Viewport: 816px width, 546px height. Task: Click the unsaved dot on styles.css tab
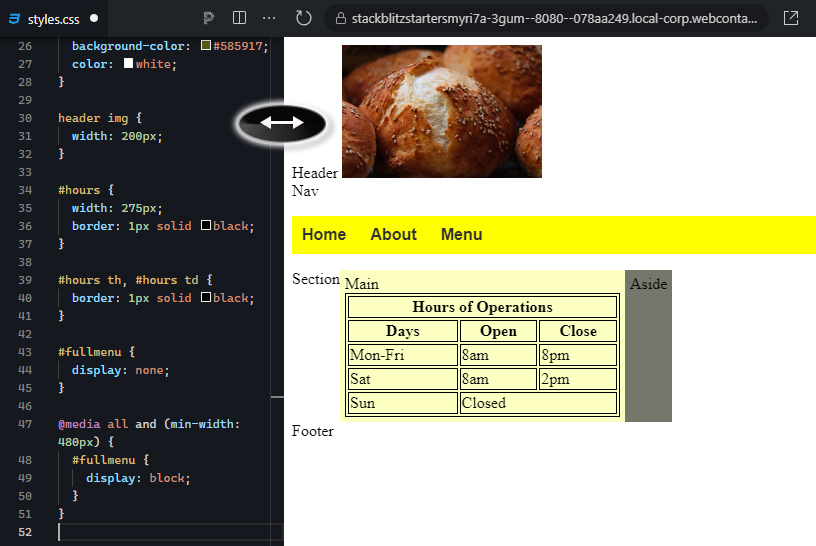pos(94,18)
